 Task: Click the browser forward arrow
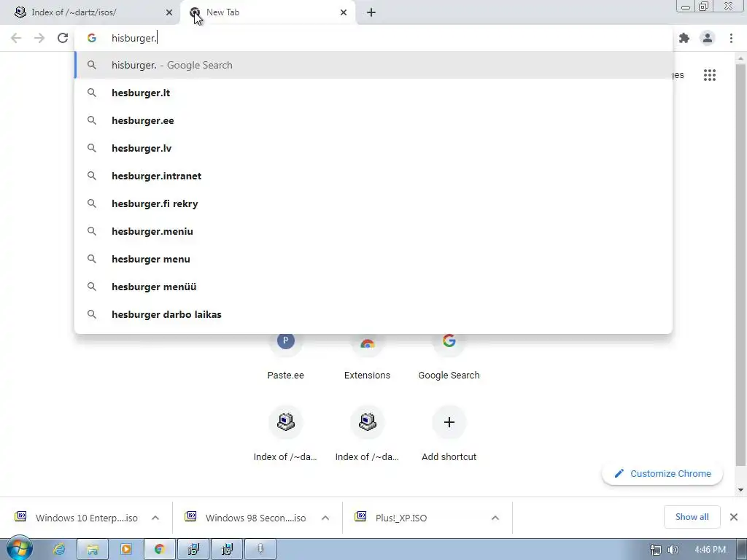tap(39, 38)
